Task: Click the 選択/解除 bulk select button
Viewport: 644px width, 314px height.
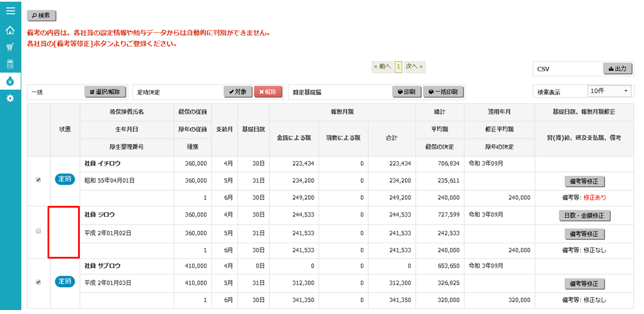Action: 105,92
